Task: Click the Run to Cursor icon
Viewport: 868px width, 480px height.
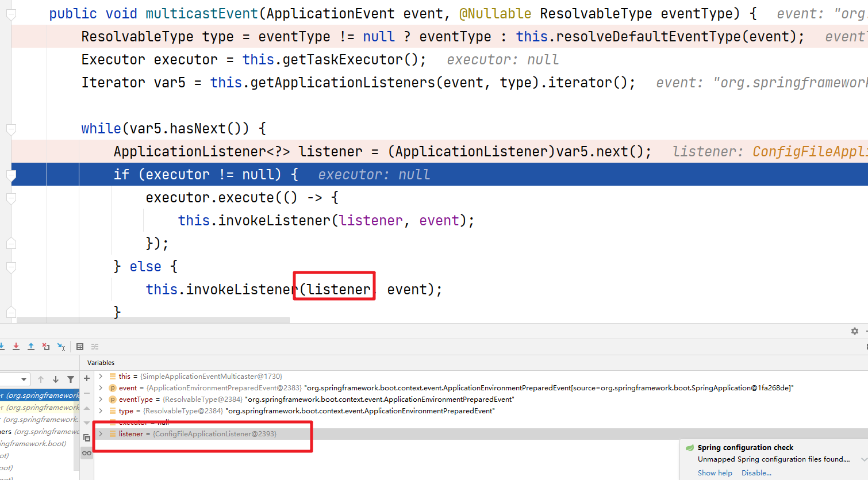Action: click(x=61, y=347)
